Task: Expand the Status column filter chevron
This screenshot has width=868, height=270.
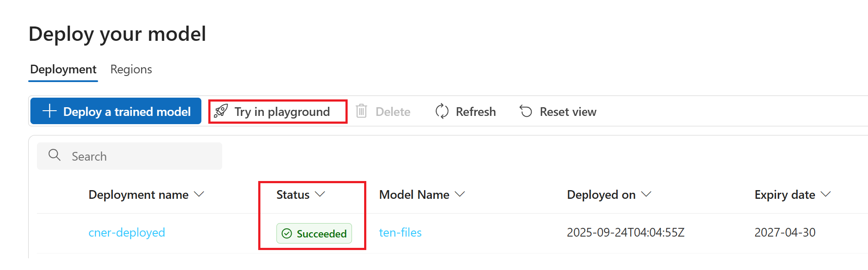Action: click(x=321, y=194)
